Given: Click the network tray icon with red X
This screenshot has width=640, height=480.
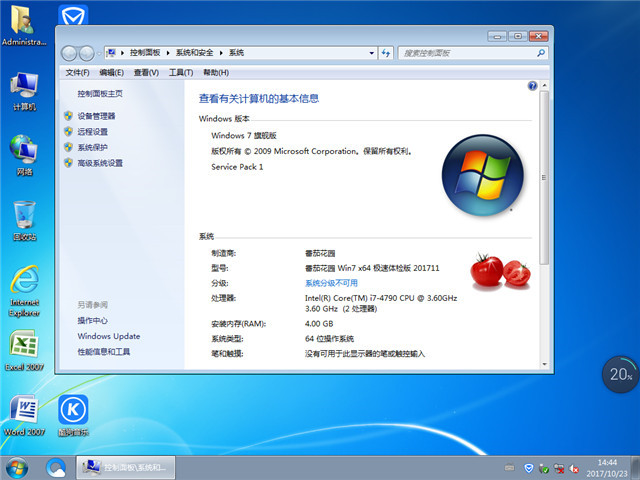Looking at the screenshot, I should (x=559, y=468).
